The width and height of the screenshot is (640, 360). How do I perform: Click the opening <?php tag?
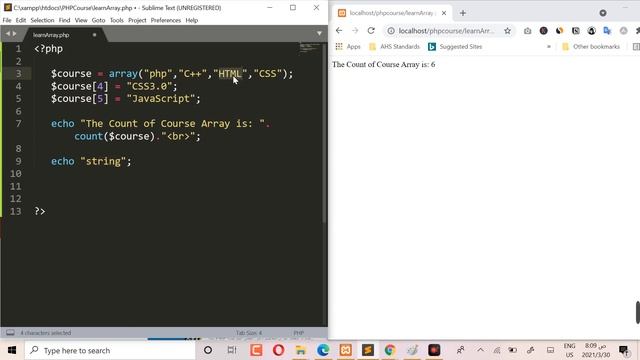(49, 49)
